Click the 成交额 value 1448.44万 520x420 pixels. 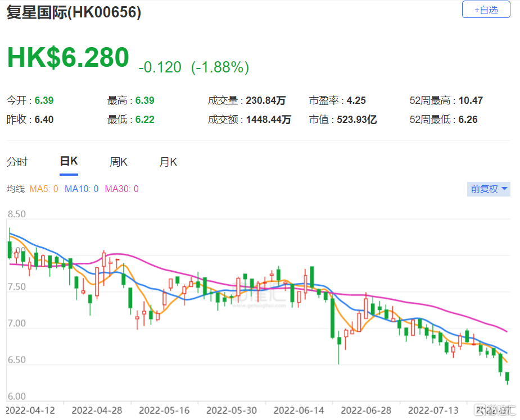click(x=268, y=120)
